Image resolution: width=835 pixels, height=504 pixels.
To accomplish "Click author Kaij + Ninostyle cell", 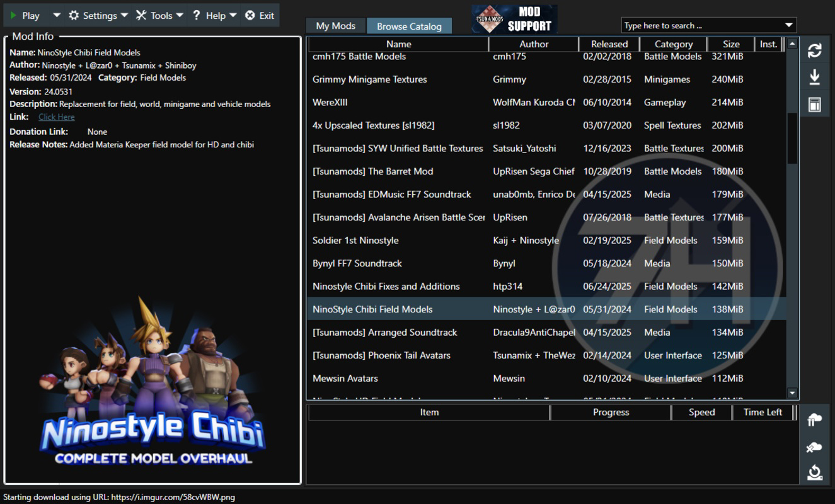I will point(526,240).
